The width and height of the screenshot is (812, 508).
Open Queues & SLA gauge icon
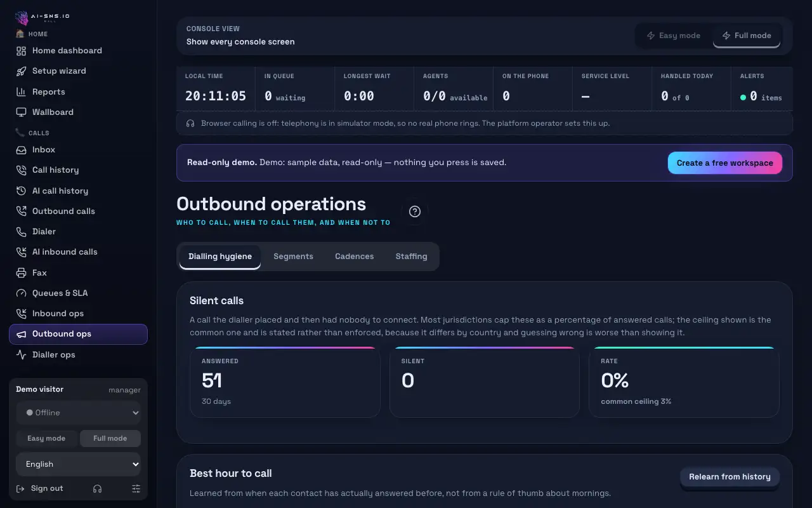(21, 293)
